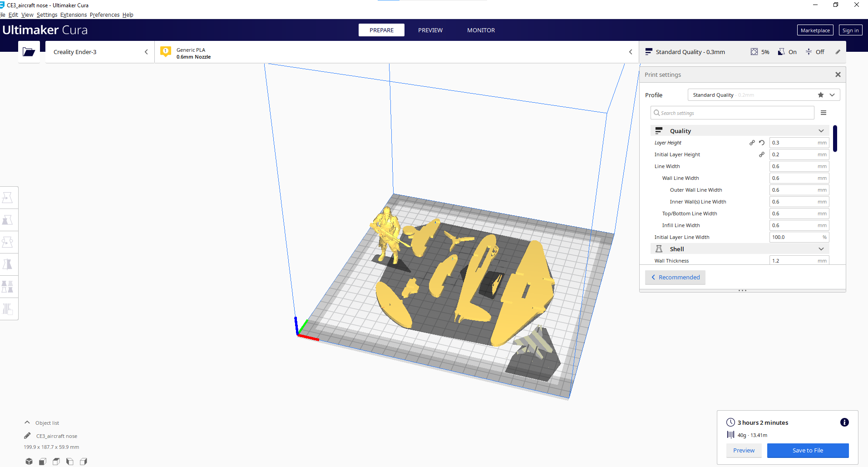This screenshot has width=868, height=467.
Task: Switch back to Recommended settings
Action: coord(675,277)
